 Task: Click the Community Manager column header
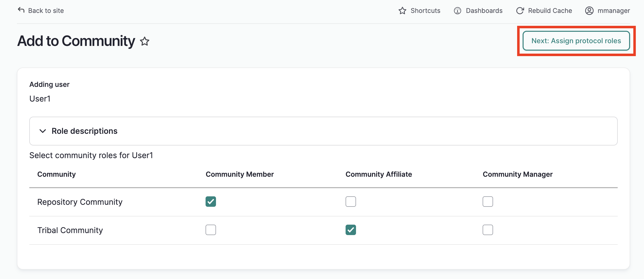tap(517, 174)
